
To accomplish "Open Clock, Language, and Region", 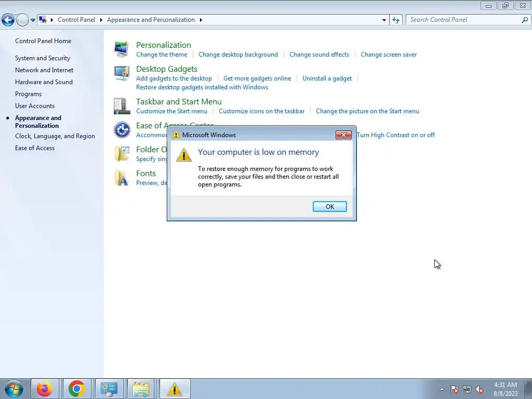I will (x=55, y=136).
